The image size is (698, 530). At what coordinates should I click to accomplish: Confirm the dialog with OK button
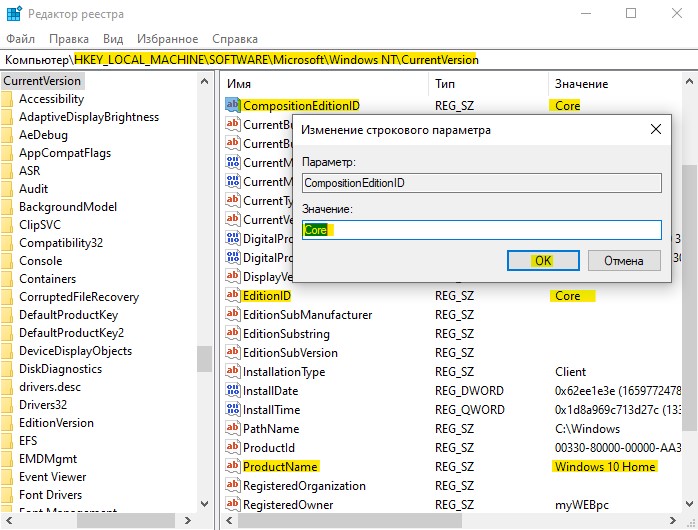tap(543, 260)
